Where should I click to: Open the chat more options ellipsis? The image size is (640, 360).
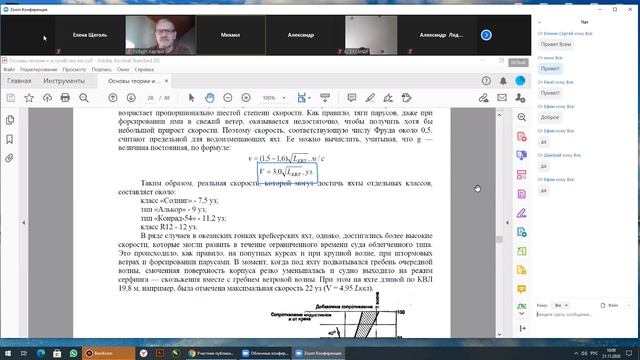[x=629, y=305]
